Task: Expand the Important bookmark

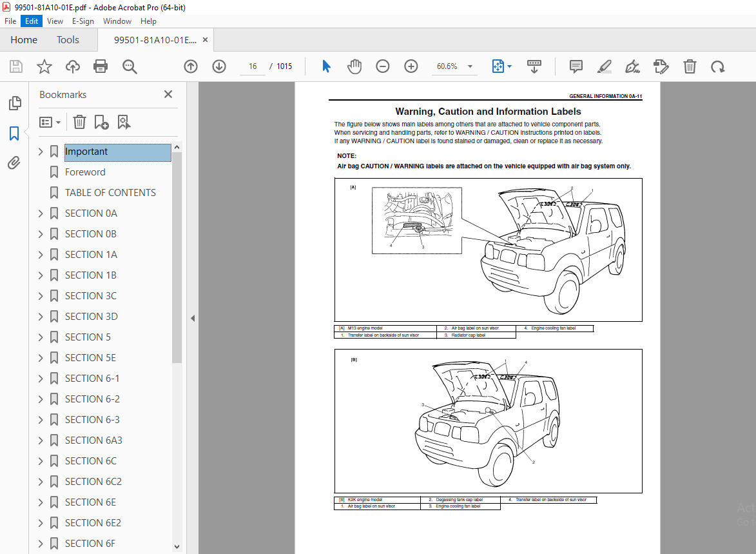Action: [41, 152]
